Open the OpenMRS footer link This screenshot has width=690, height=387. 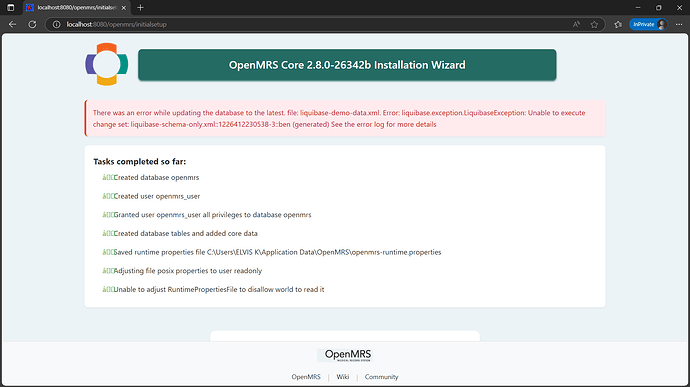pos(306,377)
